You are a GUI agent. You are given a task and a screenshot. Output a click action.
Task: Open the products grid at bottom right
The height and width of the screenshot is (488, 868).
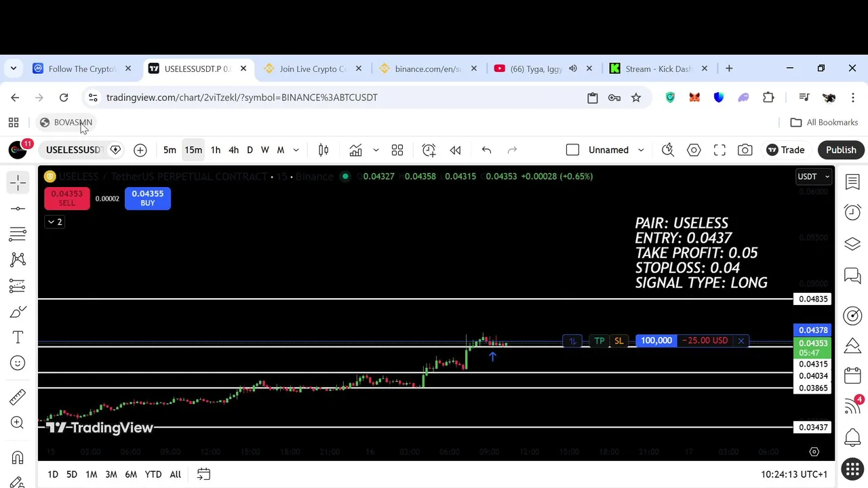point(852,469)
